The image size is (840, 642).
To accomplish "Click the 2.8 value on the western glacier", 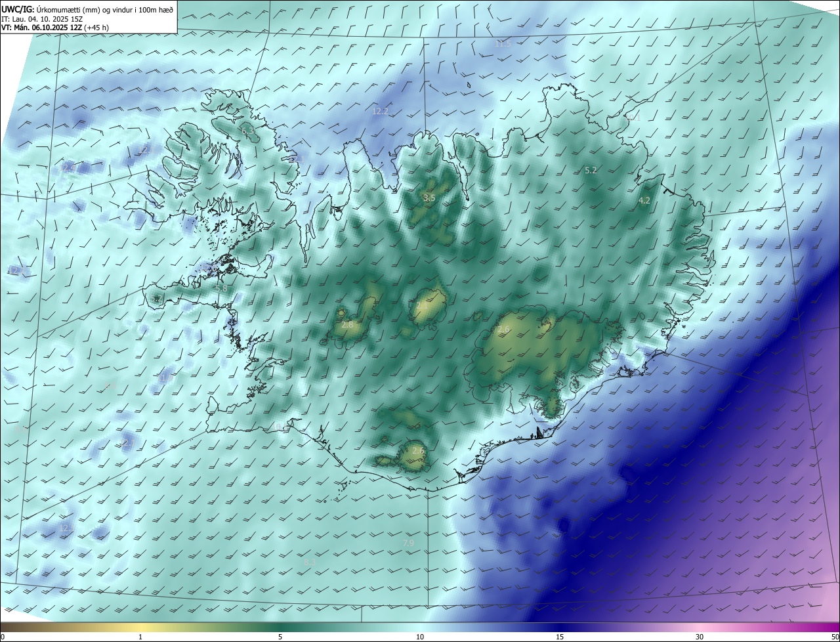I will (x=348, y=324).
